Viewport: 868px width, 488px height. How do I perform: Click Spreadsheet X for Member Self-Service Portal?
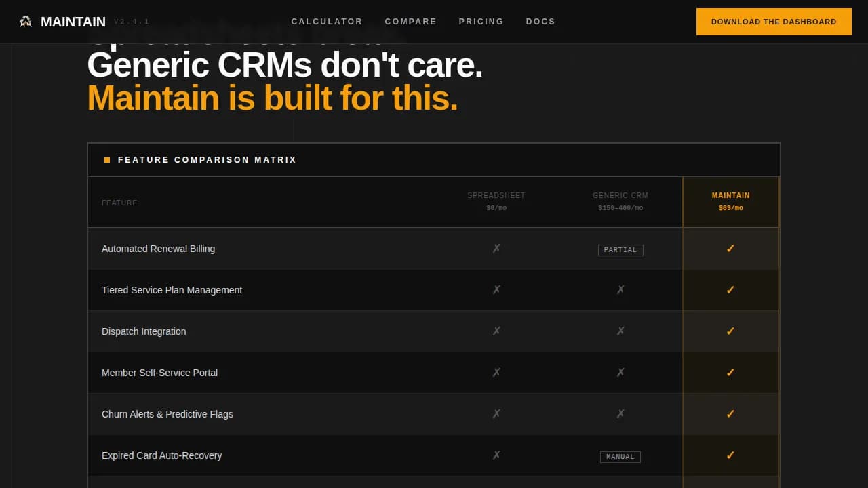coord(496,373)
